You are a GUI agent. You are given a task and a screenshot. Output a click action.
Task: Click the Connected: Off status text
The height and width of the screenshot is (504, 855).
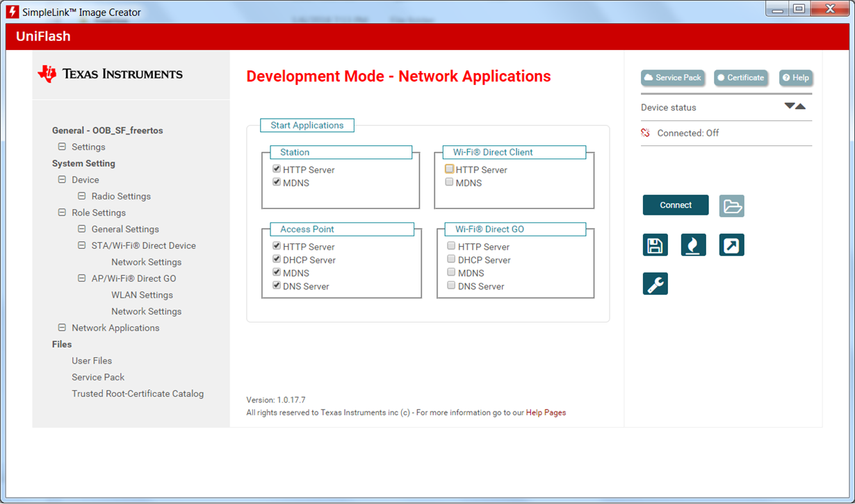688,133
